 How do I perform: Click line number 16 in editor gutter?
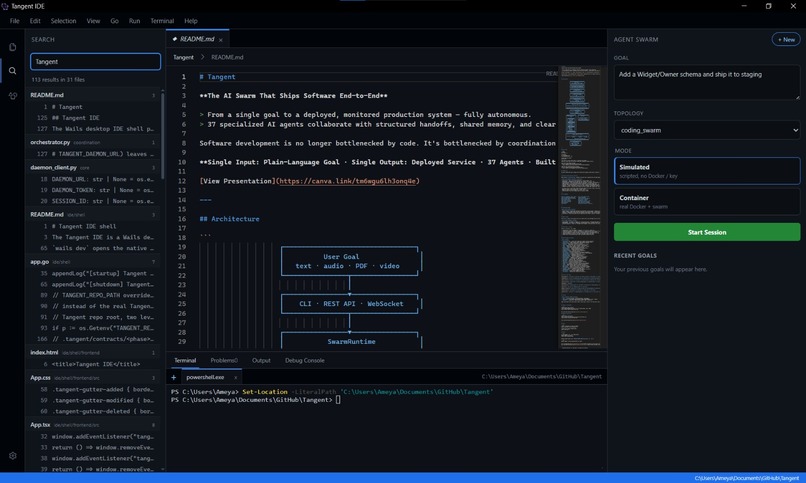[x=182, y=219]
